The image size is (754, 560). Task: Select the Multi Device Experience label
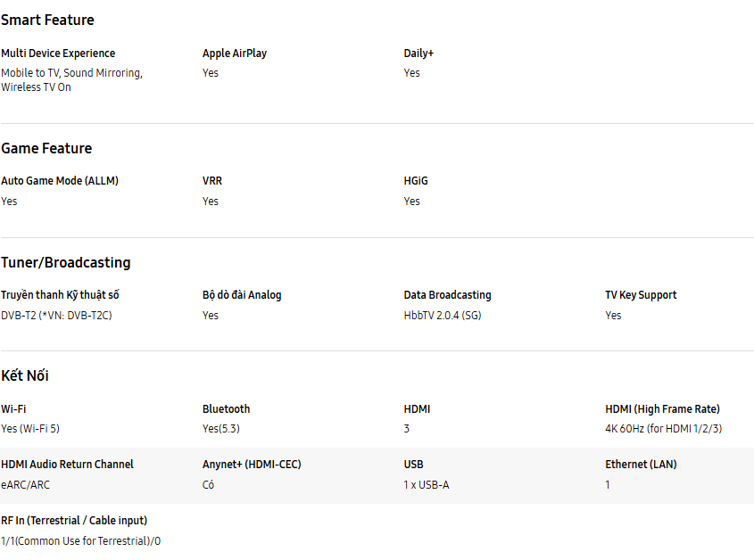coord(58,54)
